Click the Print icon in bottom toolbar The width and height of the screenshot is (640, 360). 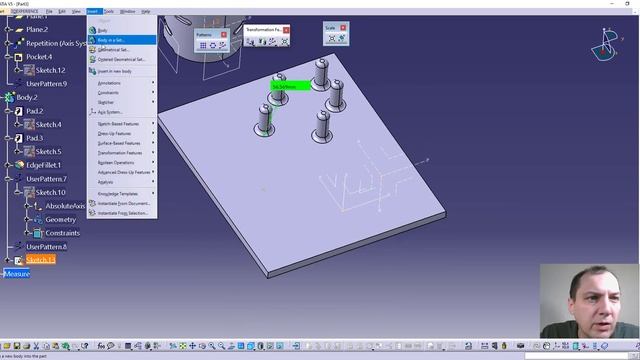coord(27,346)
